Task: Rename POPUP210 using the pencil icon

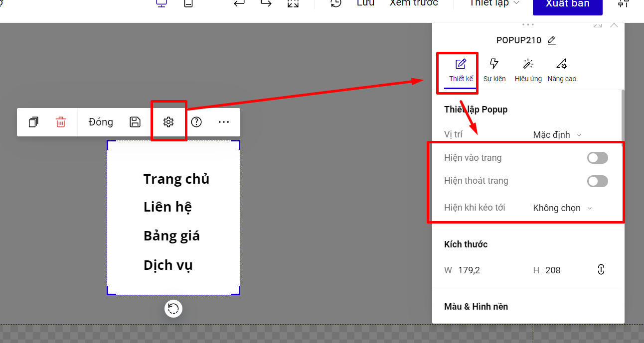Action: pyautogui.click(x=551, y=41)
